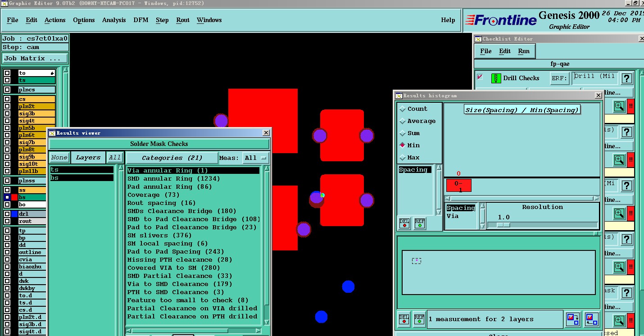Screen dimensions: 644x336
Task: Click None button in Results viewer
Action: coord(59,158)
